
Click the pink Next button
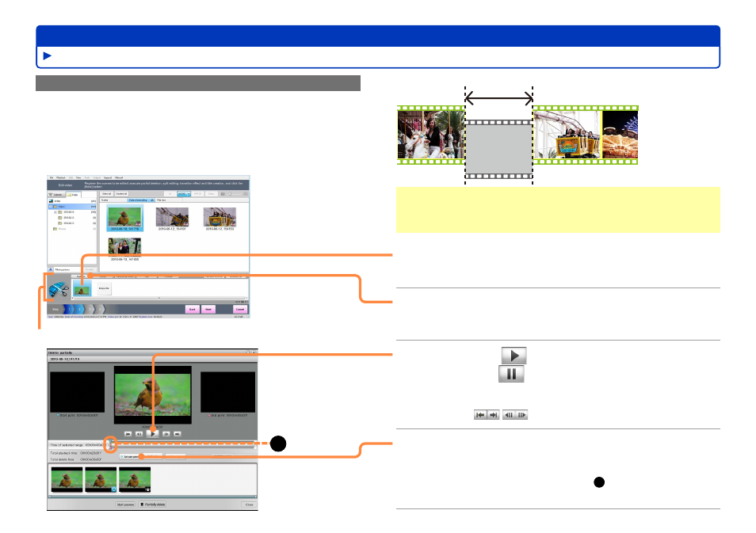point(208,310)
